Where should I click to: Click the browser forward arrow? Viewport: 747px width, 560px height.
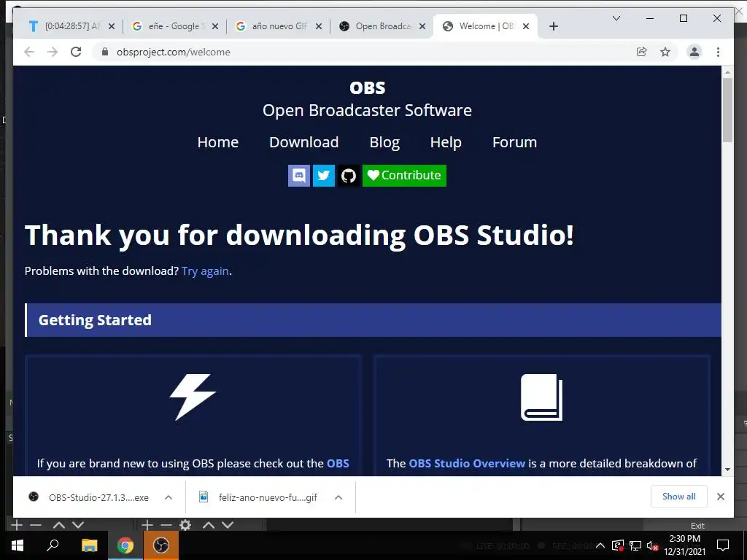(x=53, y=52)
